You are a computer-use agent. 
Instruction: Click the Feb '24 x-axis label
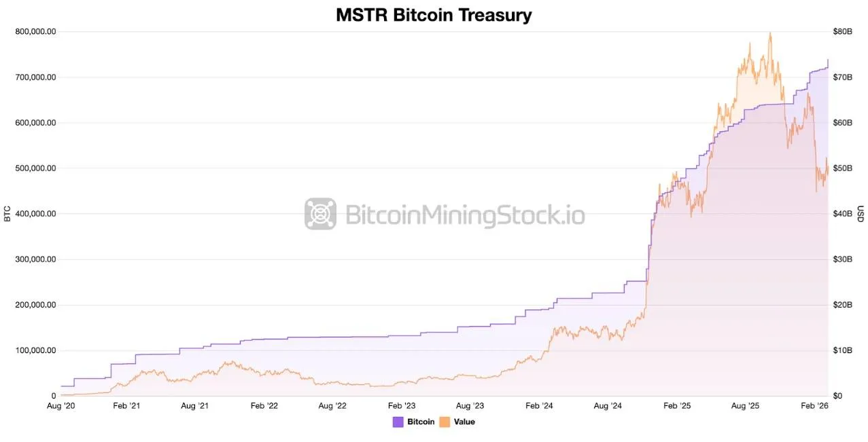point(539,406)
